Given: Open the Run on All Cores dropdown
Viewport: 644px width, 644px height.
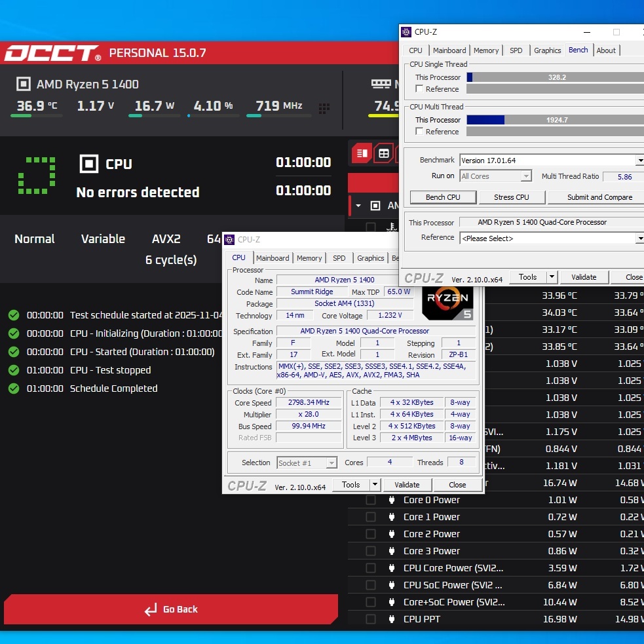Looking at the screenshot, I should pyautogui.click(x=495, y=176).
